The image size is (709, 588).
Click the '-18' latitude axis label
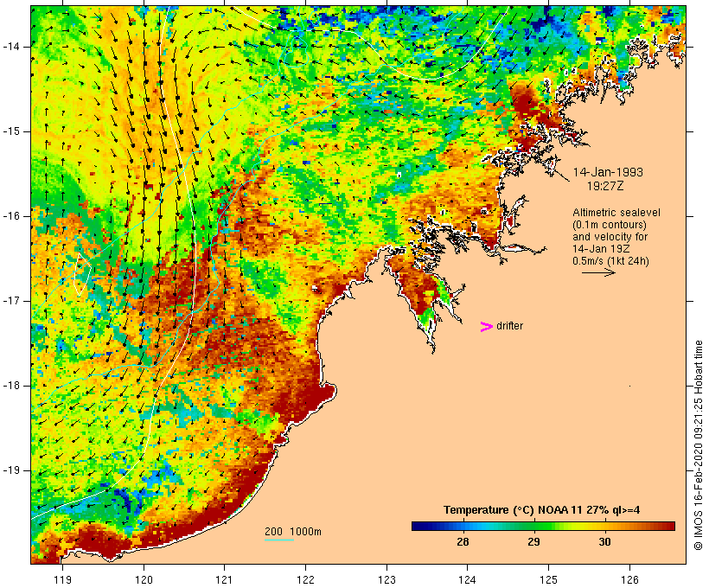tap(10, 386)
